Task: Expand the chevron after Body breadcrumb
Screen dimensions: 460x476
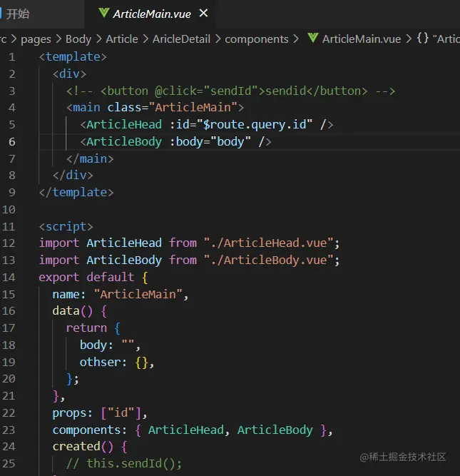Action: tap(98, 39)
